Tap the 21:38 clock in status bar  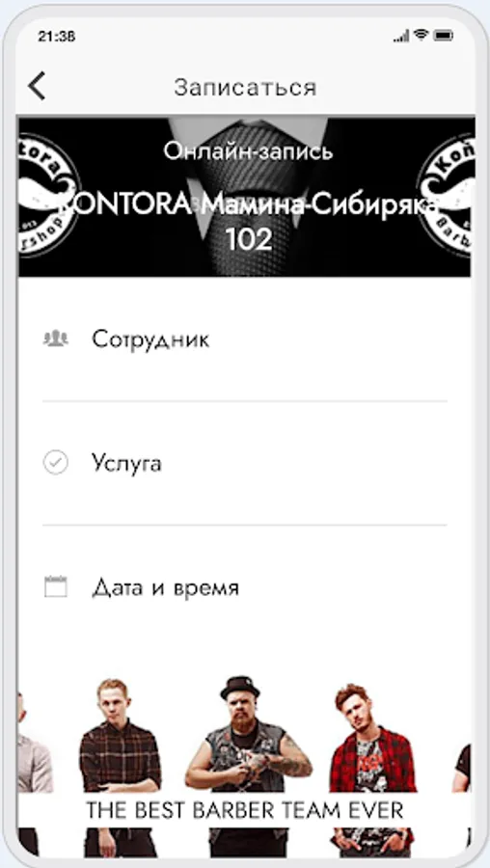(x=57, y=37)
